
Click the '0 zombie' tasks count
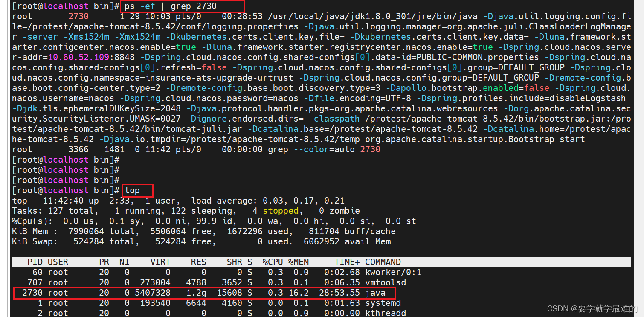pyautogui.click(x=339, y=211)
